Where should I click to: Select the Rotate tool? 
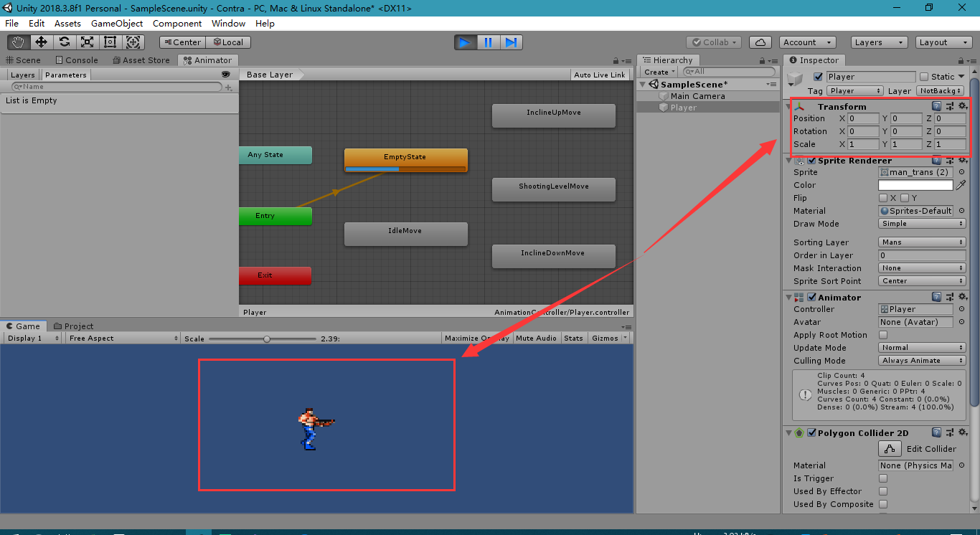[x=64, y=42]
